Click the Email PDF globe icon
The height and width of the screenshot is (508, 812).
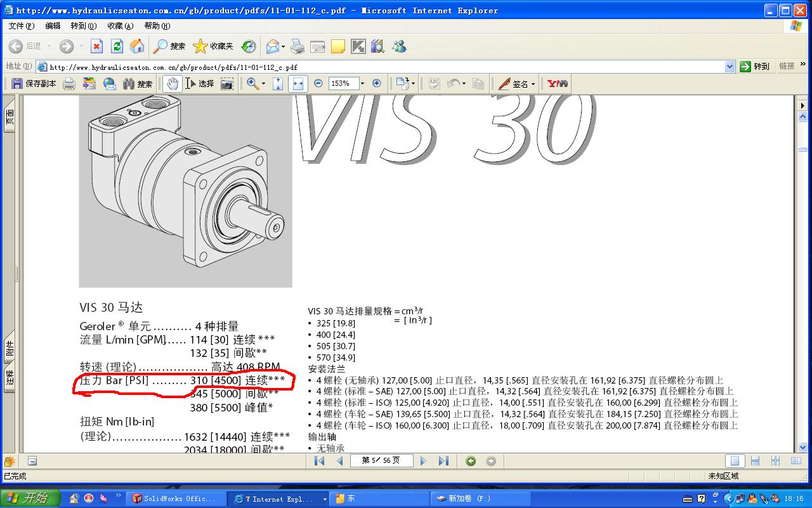(x=110, y=84)
